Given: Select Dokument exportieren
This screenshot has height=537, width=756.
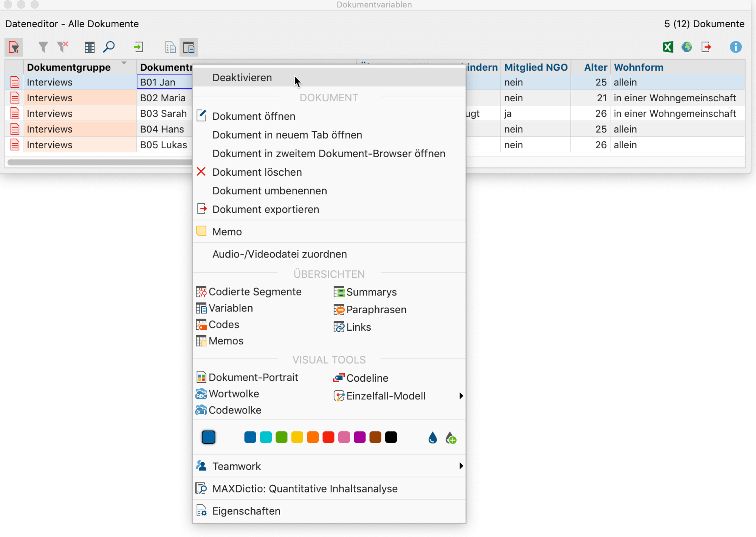Looking at the screenshot, I should (329, 209).
